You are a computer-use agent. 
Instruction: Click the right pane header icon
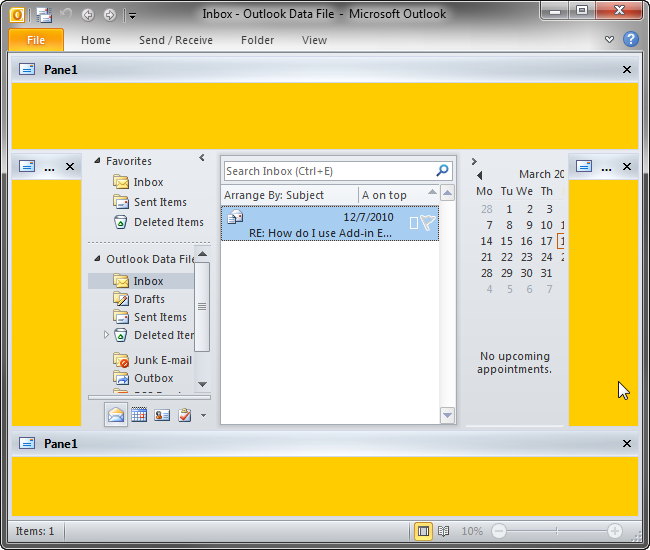(584, 166)
